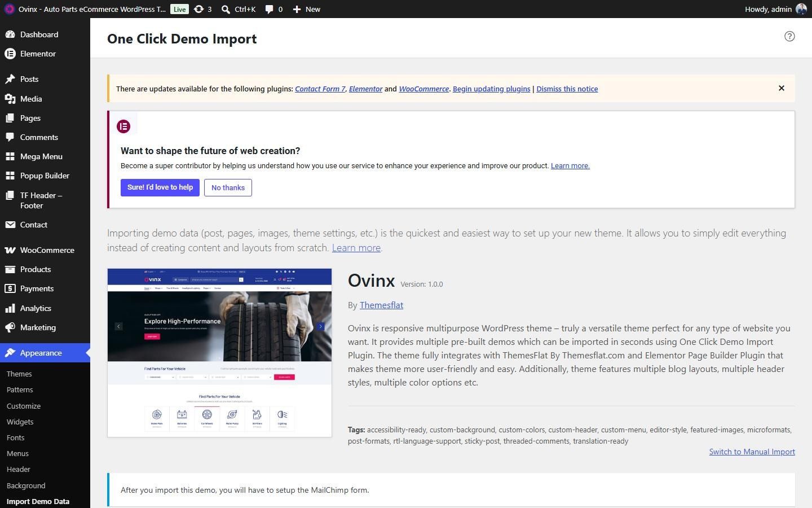Viewport: 812px width, 508px height.
Task: Click the admin avatar in top bar
Action: pyautogui.click(x=801, y=9)
